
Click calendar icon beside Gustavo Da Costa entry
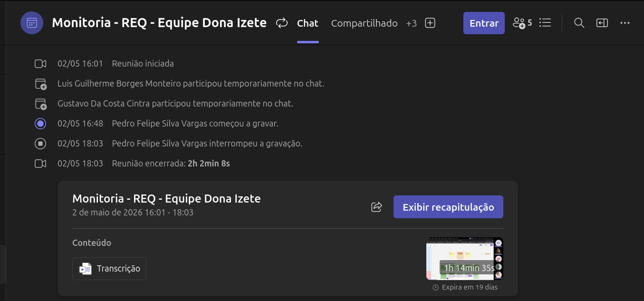coord(41,104)
